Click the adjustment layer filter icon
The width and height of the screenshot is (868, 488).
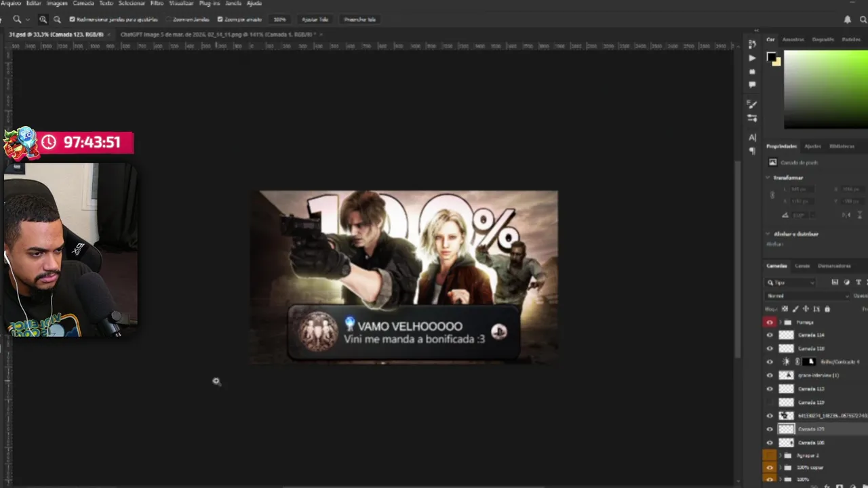click(x=846, y=282)
